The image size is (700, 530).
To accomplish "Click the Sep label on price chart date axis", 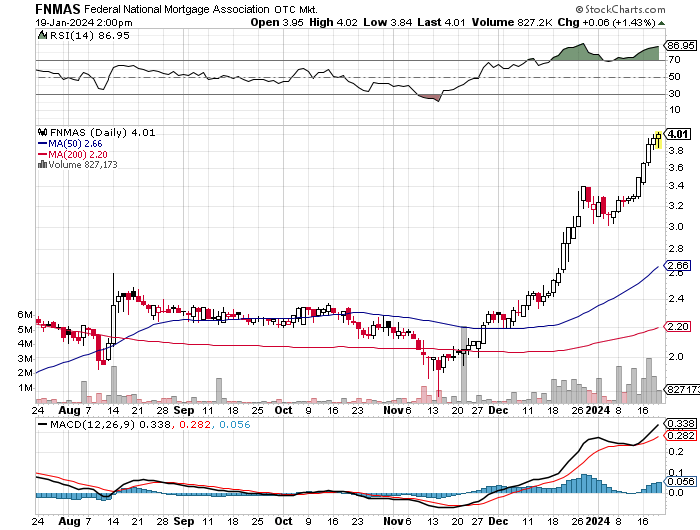I will pos(183,410).
